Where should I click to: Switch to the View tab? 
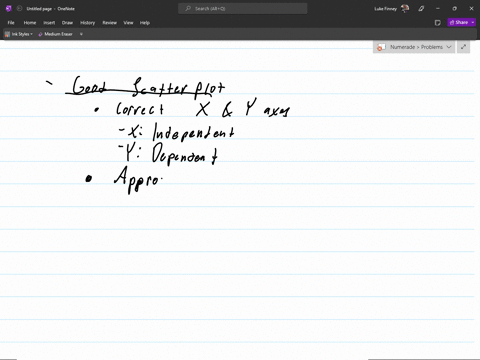click(128, 23)
